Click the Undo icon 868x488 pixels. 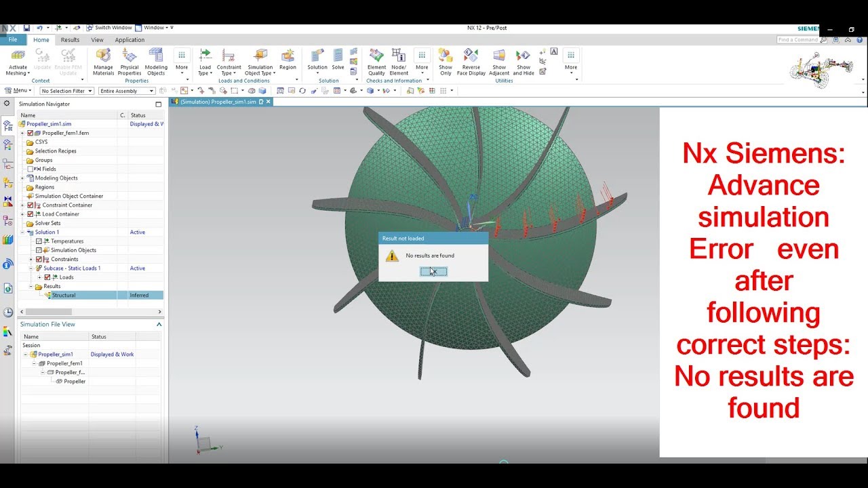click(x=39, y=28)
